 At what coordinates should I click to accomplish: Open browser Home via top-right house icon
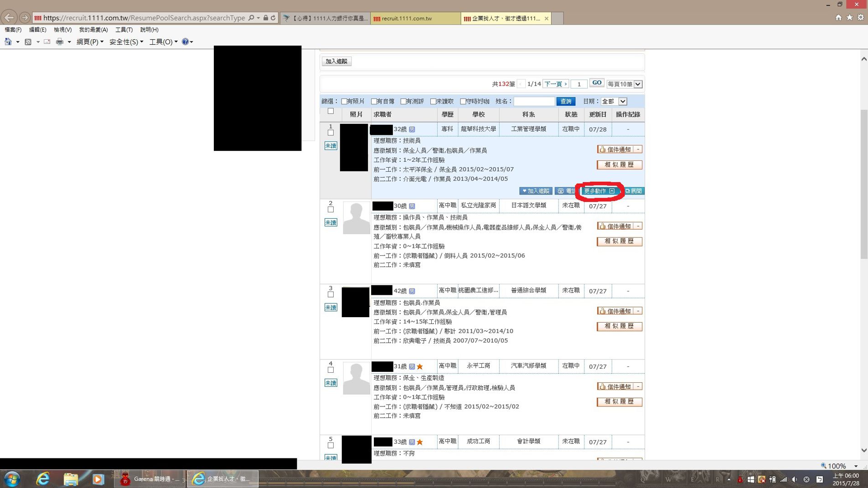[838, 17]
